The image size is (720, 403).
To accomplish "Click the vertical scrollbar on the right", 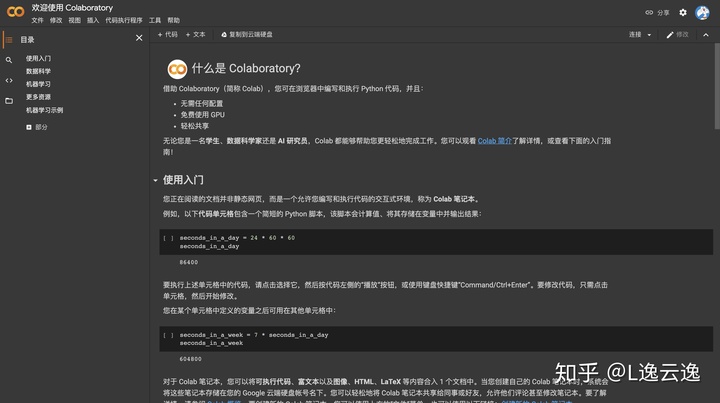I will pyautogui.click(x=717, y=87).
